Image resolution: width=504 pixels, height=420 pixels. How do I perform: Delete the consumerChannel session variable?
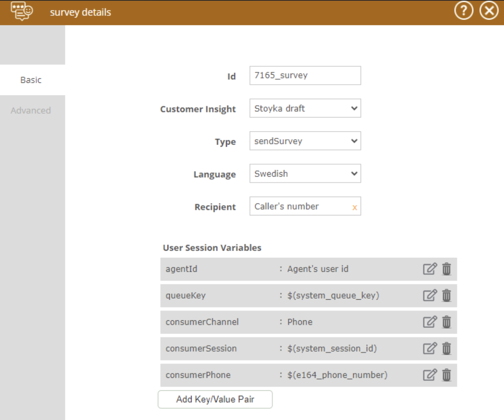pyautogui.click(x=446, y=322)
